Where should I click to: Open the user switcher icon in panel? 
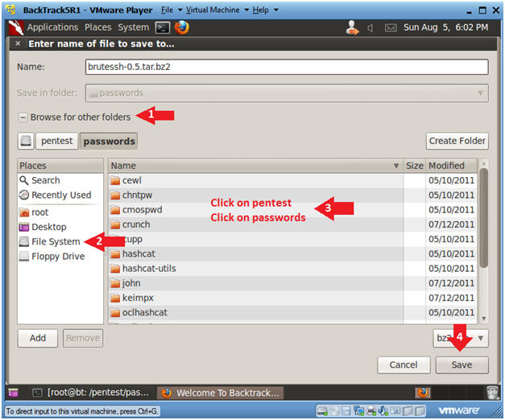tap(352, 27)
